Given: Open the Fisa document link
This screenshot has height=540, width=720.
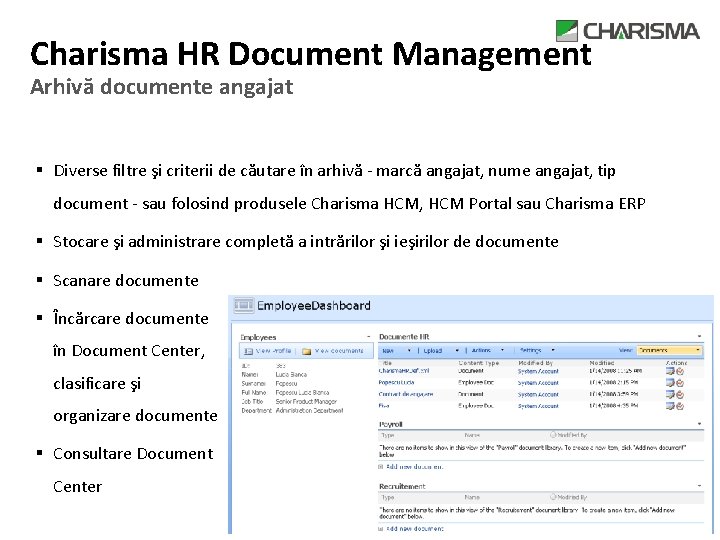Looking at the screenshot, I should coord(384,406).
